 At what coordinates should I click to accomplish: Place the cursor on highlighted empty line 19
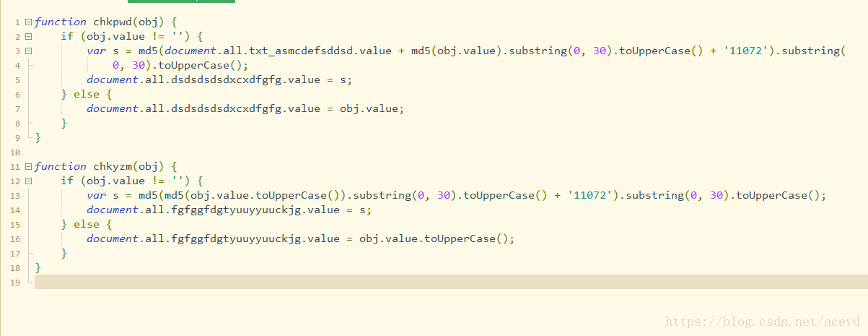[451, 283]
